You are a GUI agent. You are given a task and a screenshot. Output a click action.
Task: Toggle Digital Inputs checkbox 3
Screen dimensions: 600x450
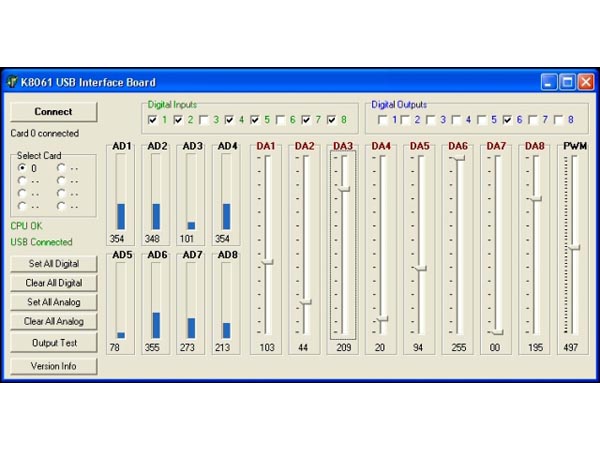(204, 120)
